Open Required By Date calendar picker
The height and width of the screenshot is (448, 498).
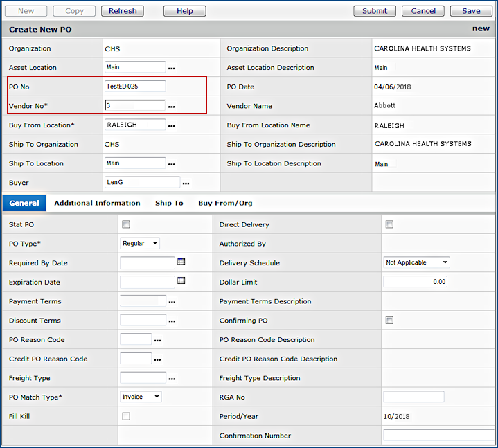(x=181, y=262)
